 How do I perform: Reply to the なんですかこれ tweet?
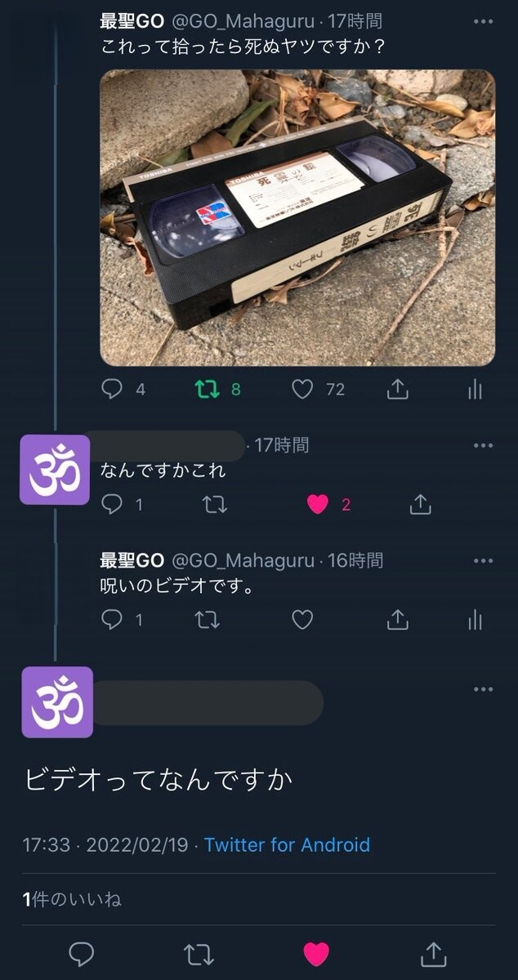tap(112, 505)
